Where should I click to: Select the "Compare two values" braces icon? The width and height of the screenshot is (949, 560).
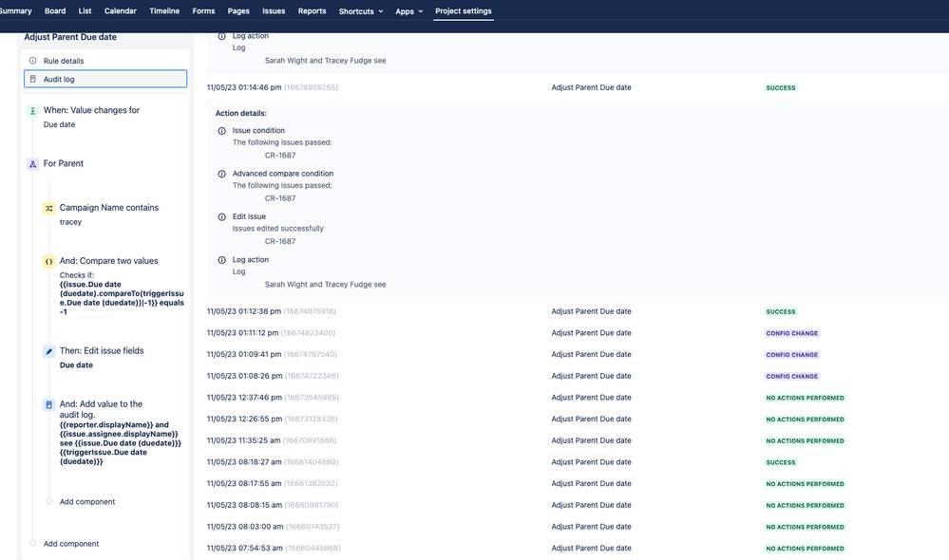click(x=47, y=260)
